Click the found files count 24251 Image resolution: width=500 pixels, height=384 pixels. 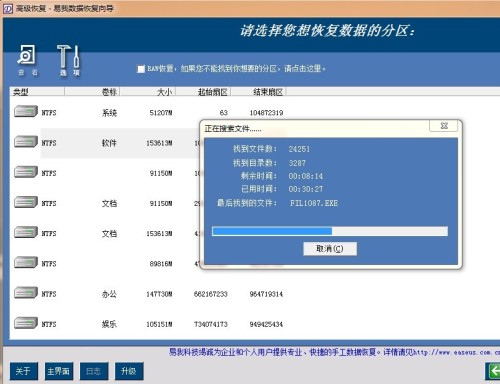299,149
